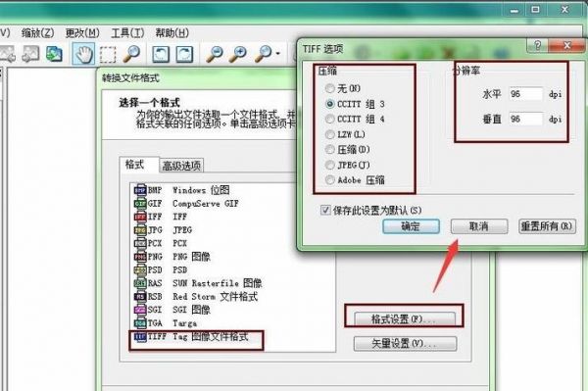
Task: Select the hand pan tool
Action: click(83, 54)
